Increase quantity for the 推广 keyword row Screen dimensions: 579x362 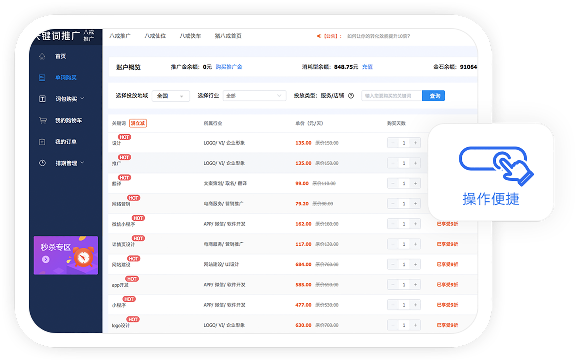pos(415,163)
